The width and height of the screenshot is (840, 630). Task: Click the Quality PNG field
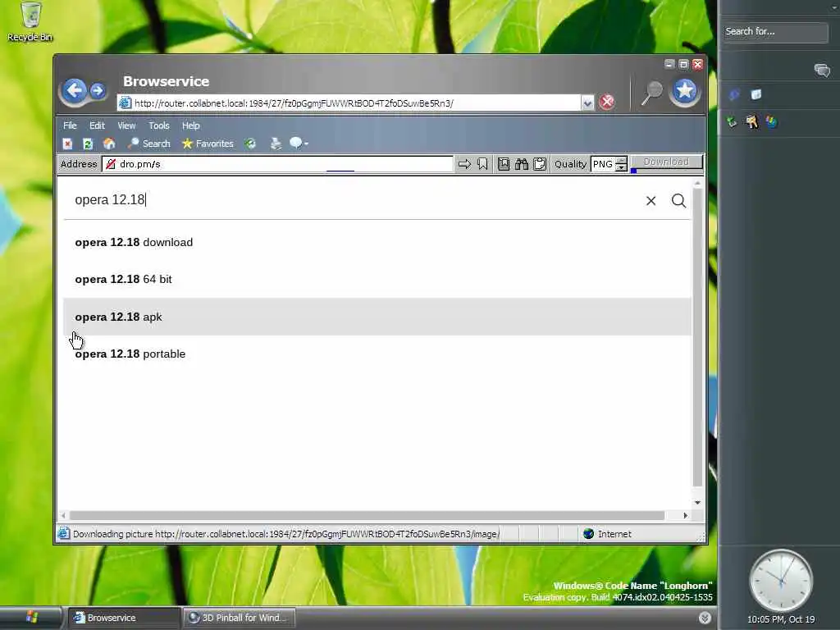coord(603,164)
